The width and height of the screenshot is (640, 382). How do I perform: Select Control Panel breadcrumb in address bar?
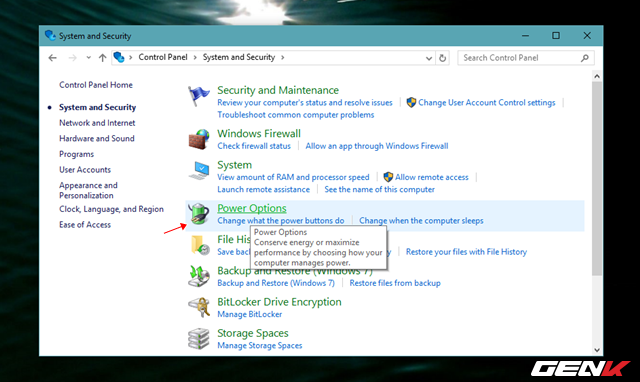click(163, 57)
